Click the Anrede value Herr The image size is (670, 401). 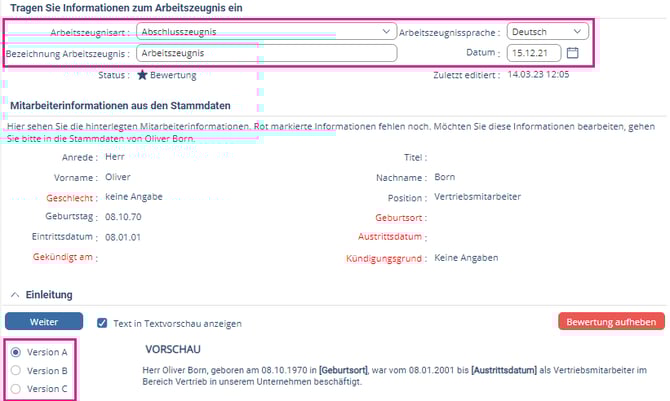click(x=115, y=156)
